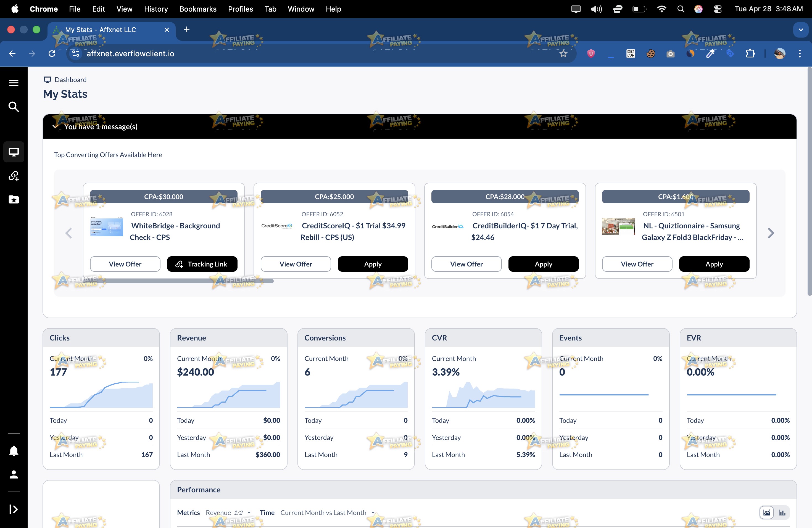Open the sidebar starred folder icon
Viewport: 812px width, 528px height.
(14, 200)
